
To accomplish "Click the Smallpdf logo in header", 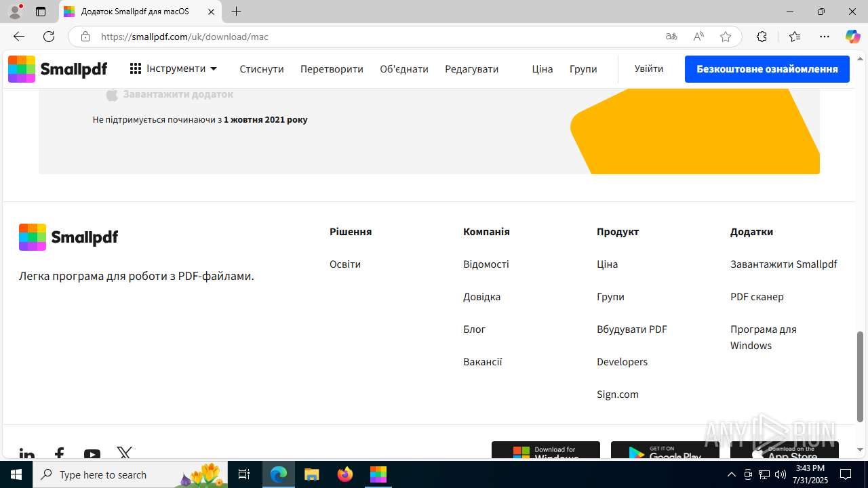I will tap(58, 69).
